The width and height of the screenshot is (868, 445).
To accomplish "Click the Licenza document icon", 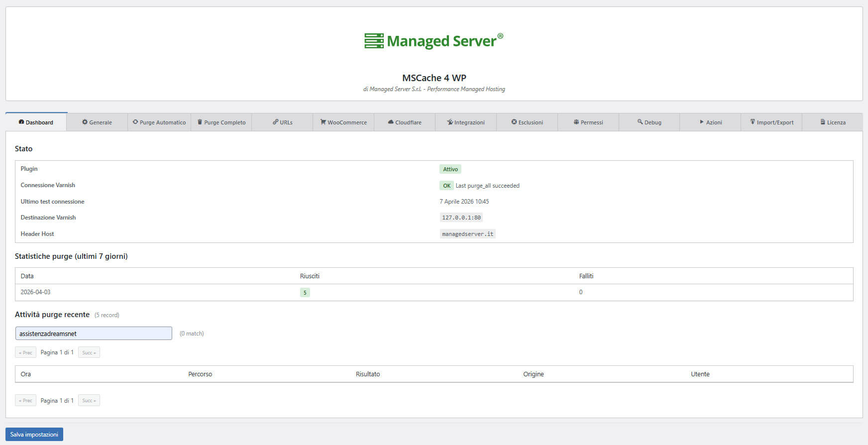I will pos(823,122).
